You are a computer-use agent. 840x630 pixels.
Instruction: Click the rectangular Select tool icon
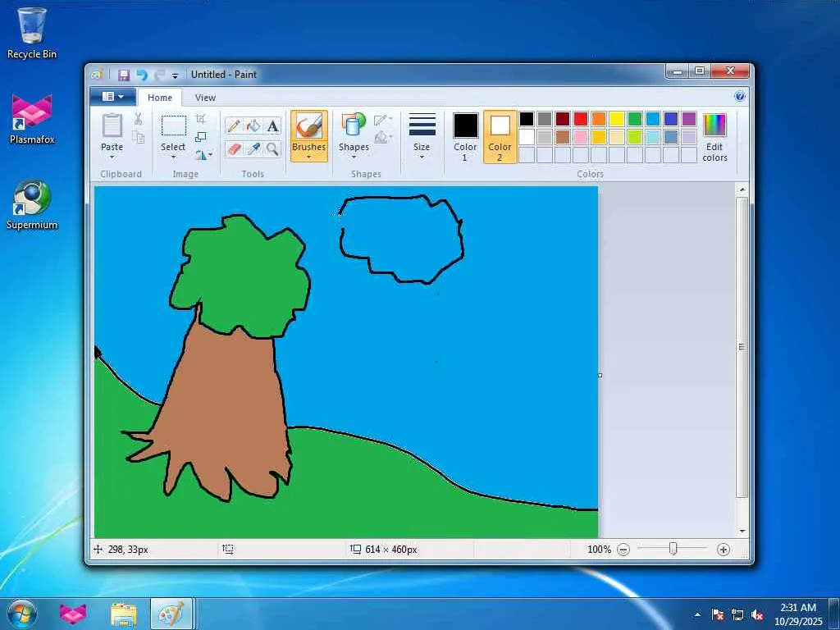click(x=174, y=126)
